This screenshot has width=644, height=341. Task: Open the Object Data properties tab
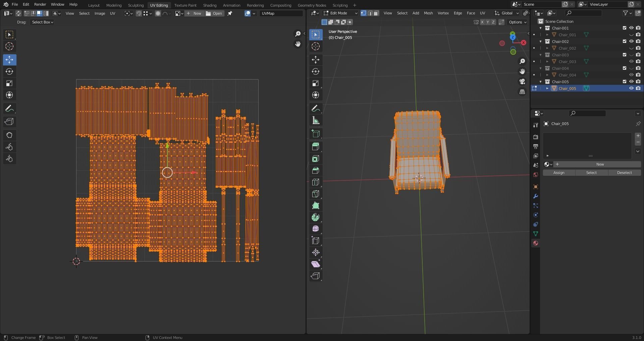point(536,234)
